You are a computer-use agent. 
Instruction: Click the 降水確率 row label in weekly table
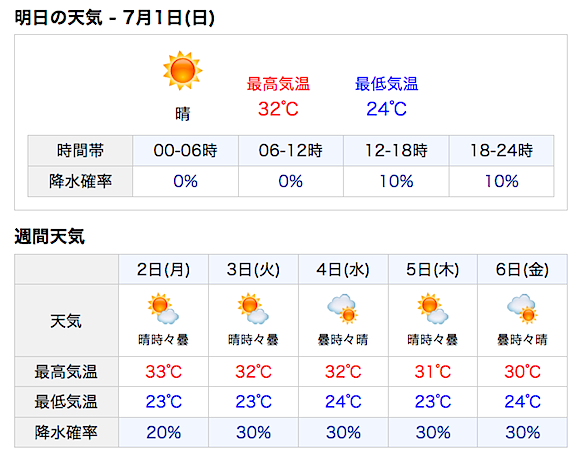point(66,432)
